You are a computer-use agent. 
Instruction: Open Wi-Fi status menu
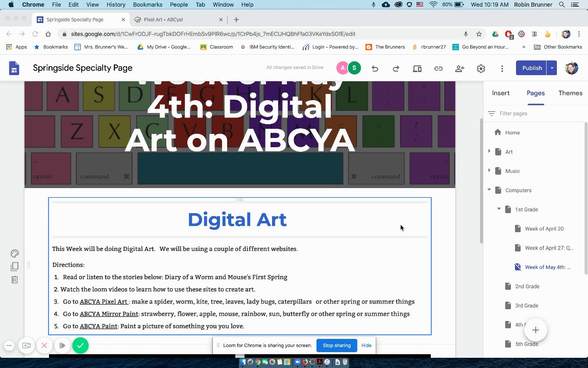(433, 5)
